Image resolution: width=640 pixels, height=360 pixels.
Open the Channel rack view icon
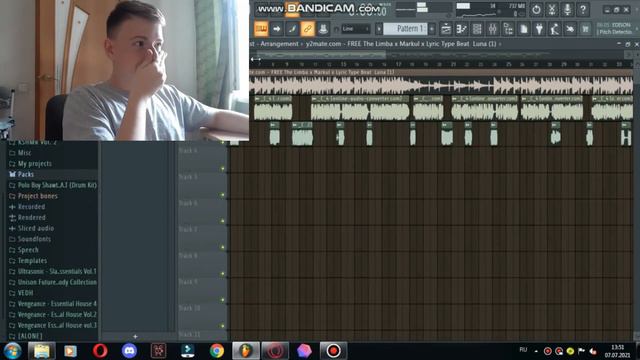pyautogui.click(x=477, y=29)
